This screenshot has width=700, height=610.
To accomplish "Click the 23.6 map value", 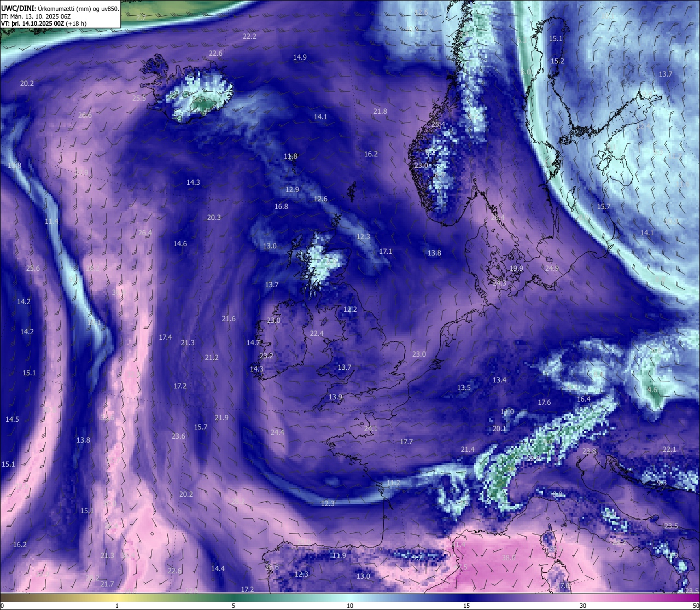I will coord(178,437).
